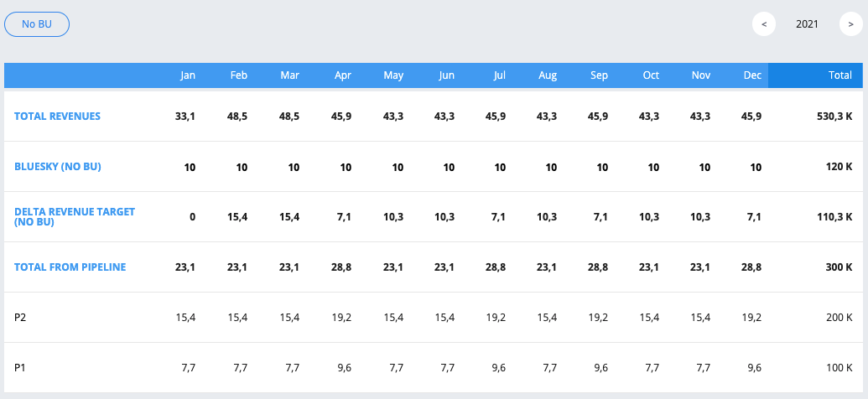Go to next year with right arrow
This screenshot has width=868, height=399.
pyautogui.click(x=851, y=24)
